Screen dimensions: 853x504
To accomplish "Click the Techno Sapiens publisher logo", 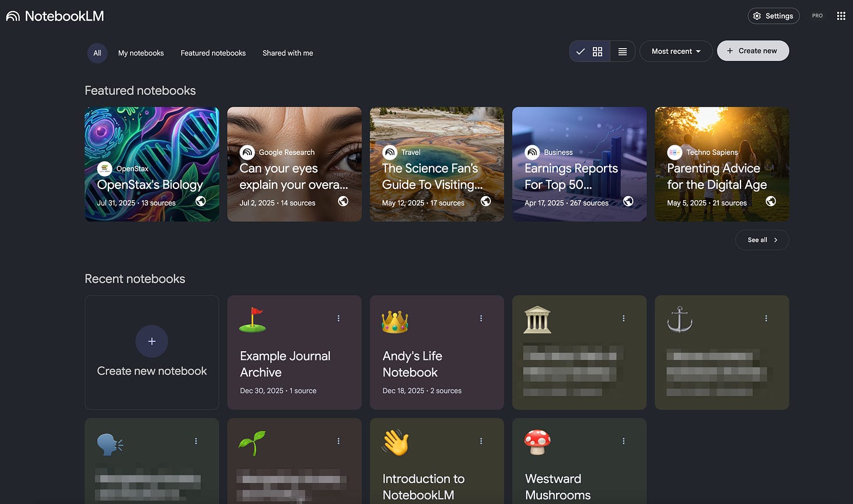I will pos(675,152).
